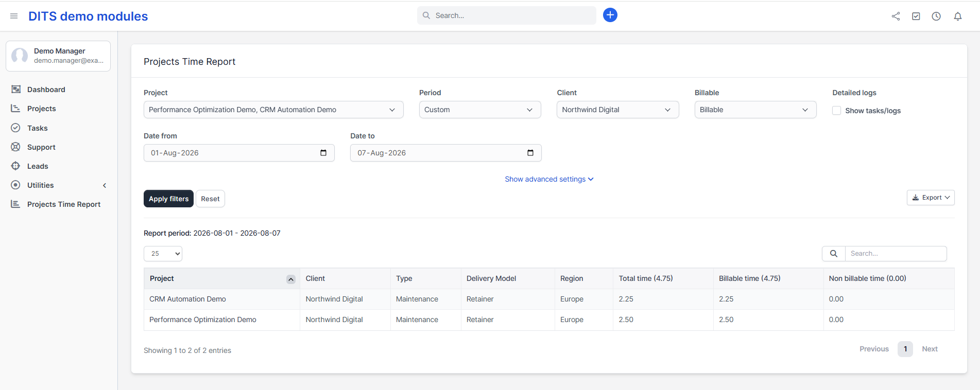Open the Billable filter dropdown
The height and width of the screenshot is (390, 980).
click(x=755, y=110)
